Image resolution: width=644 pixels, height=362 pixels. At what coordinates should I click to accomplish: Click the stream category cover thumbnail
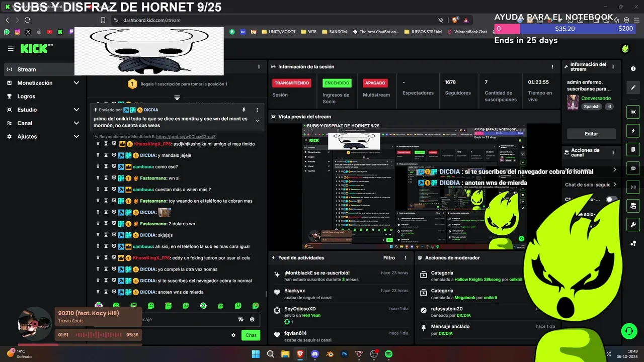[573, 102]
